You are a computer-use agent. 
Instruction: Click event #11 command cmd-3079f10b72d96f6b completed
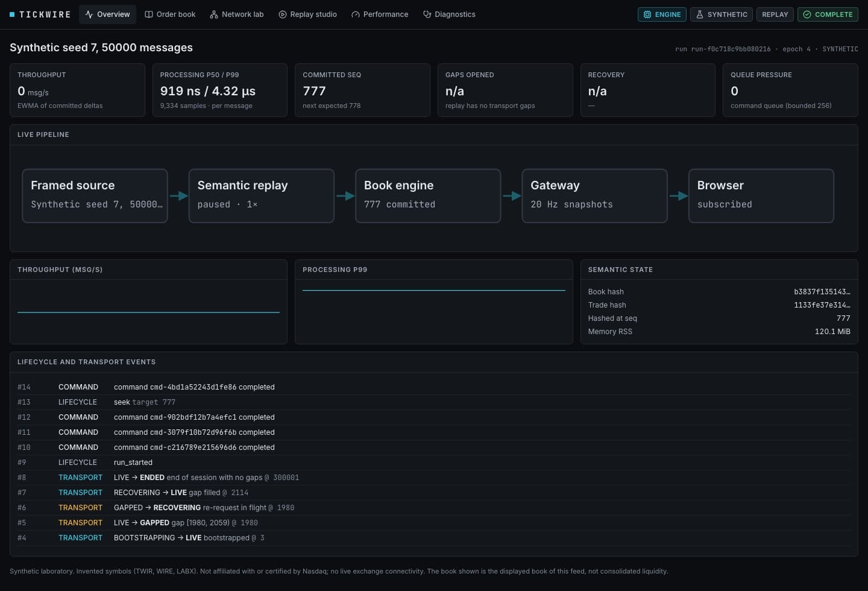433,432
